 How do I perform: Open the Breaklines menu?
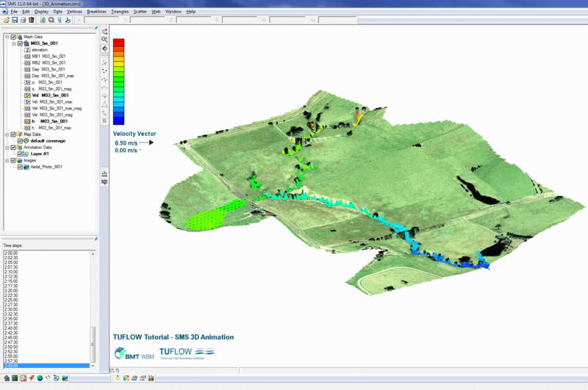pyautogui.click(x=96, y=12)
